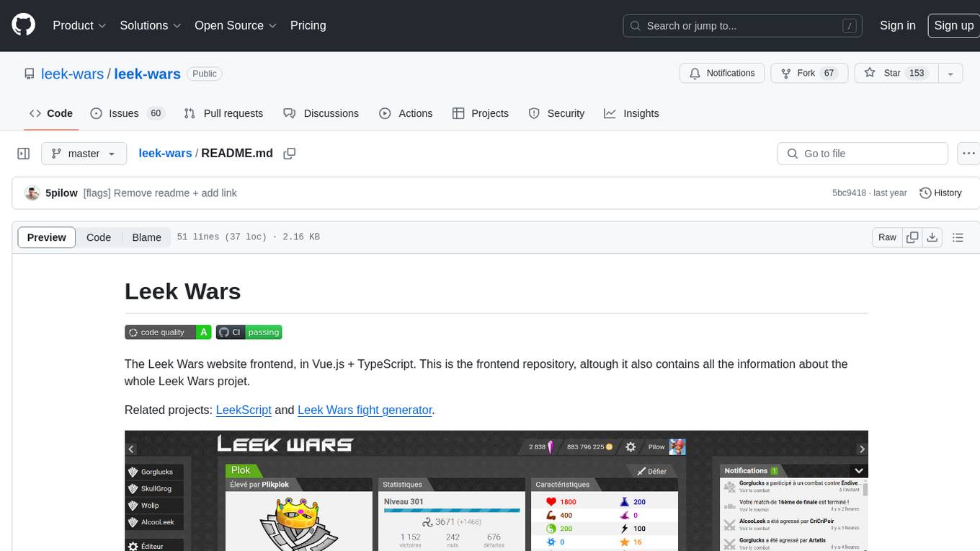The width and height of the screenshot is (980, 551).
Task: Switch to the Discussions tab
Action: tap(321, 113)
